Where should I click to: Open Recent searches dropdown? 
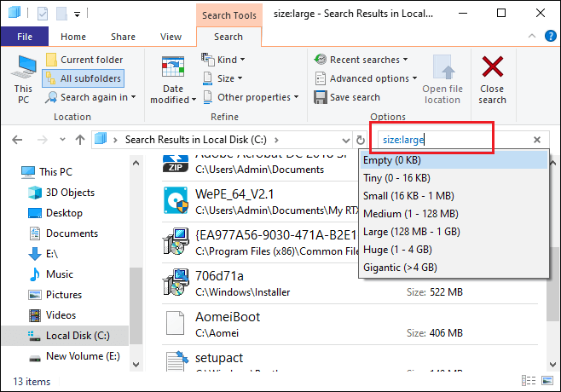361,60
